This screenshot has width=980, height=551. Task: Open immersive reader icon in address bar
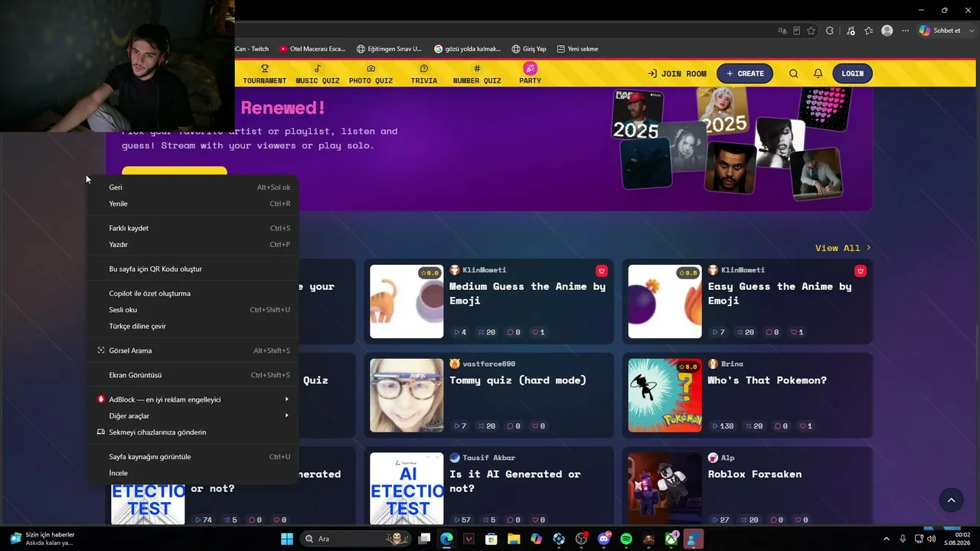[796, 31]
